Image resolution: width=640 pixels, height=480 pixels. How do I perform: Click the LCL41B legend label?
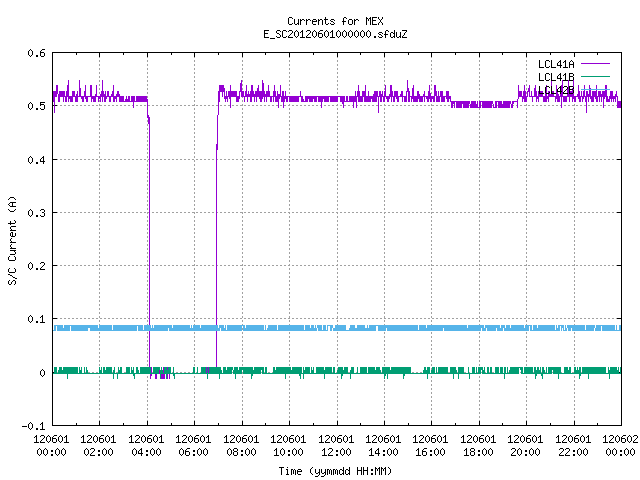click(556, 77)
